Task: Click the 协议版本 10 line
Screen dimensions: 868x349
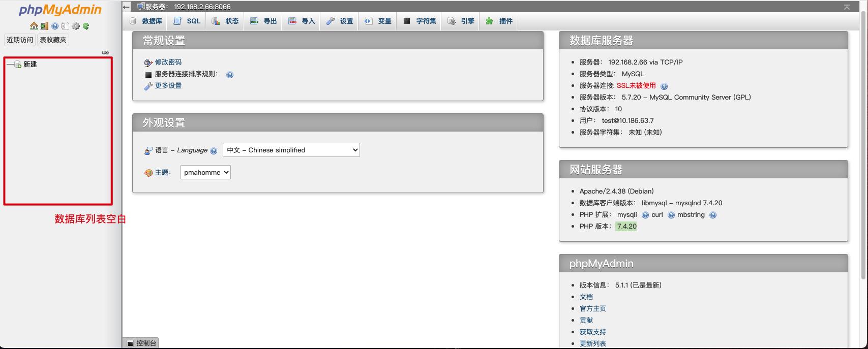Action: [601, 109]
